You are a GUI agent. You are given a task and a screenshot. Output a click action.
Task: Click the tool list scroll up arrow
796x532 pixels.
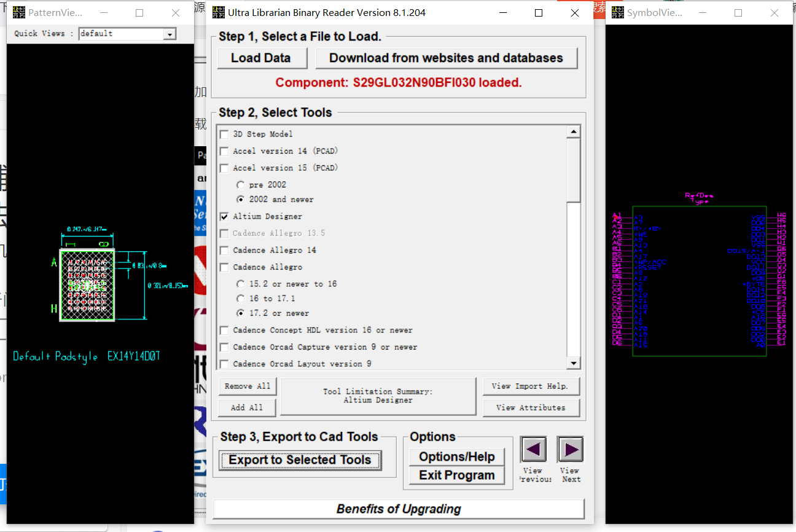click(573, 131)
